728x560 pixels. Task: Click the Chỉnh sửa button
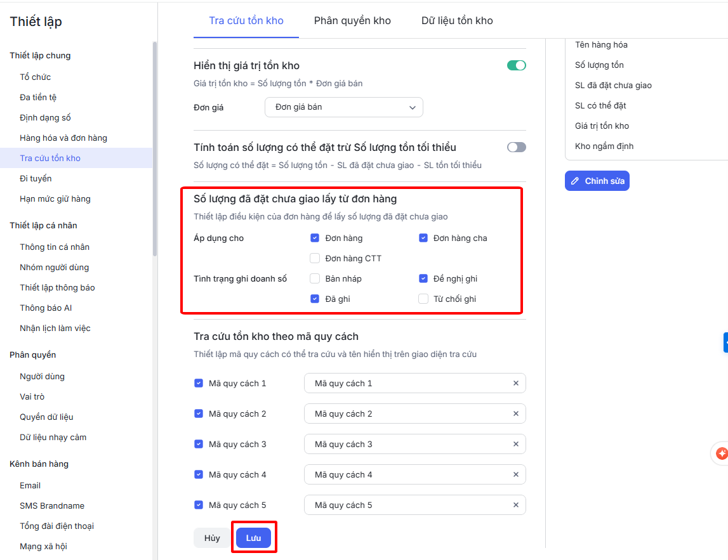(x=597, y=181)
